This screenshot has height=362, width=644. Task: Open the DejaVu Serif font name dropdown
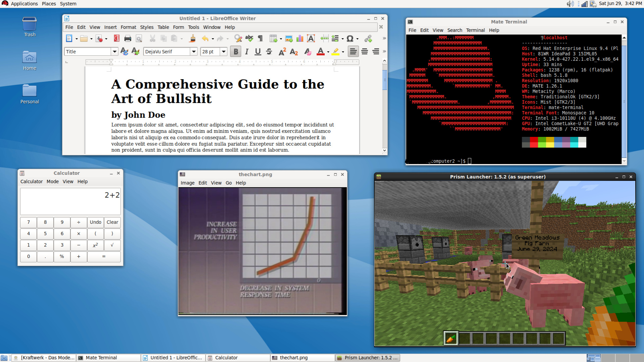coord(194,52)
